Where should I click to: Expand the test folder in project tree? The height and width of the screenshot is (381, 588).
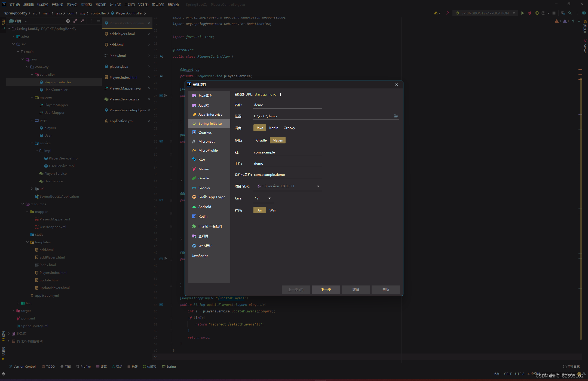pos(18,303)
